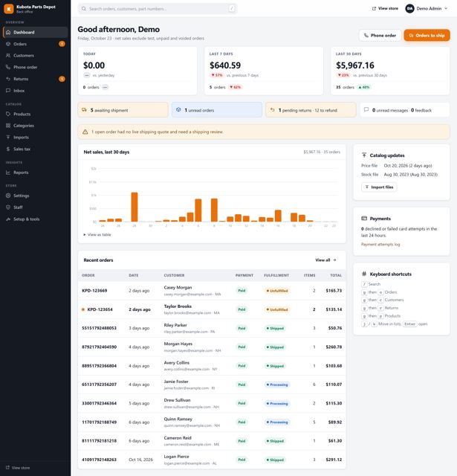
Task: Click the Settings gear icon in sidebar
Action: pyautogui.click(x=8, y=196)
